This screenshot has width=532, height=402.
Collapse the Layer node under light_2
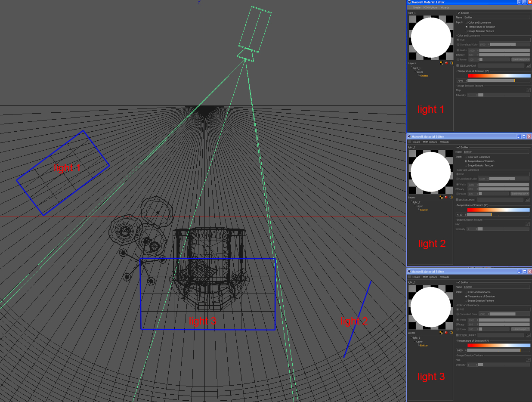(x=414, y=206)
